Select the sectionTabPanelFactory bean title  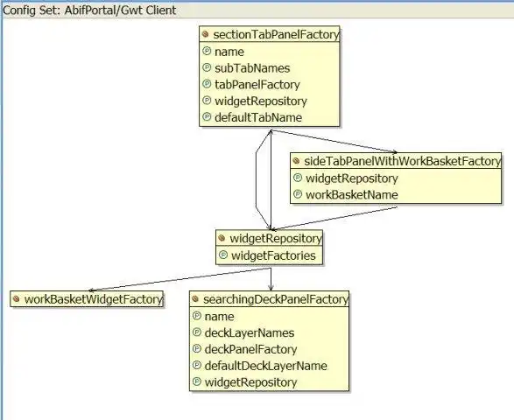point(276,34)
